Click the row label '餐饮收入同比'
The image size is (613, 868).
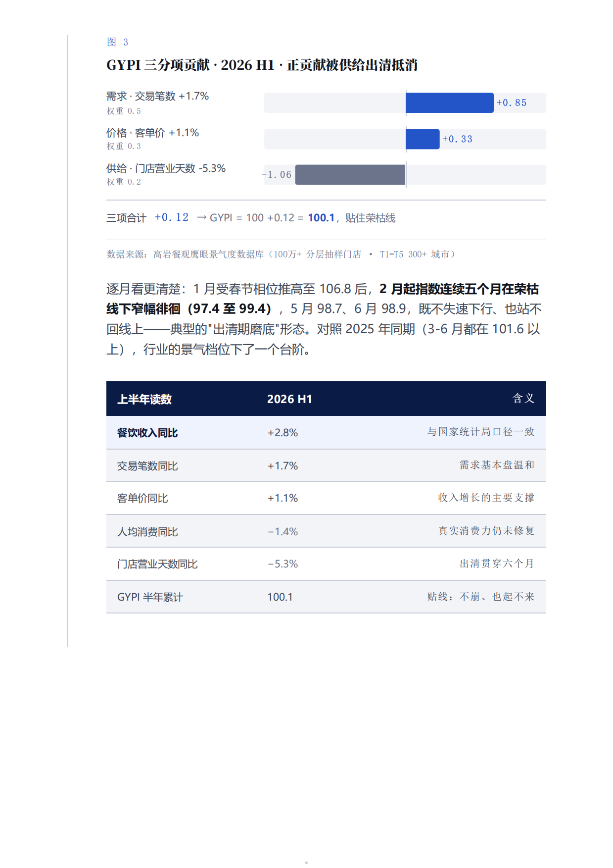point(147,433)
